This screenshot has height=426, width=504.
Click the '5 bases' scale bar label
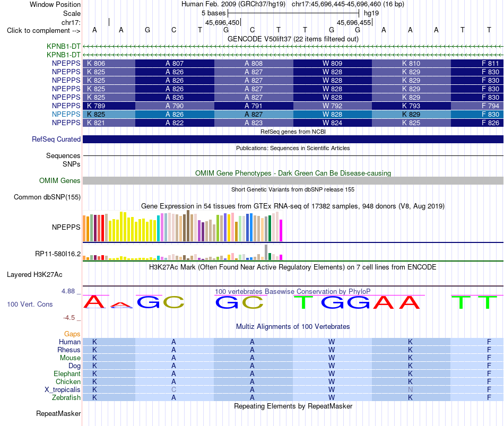tap(213, 13)
